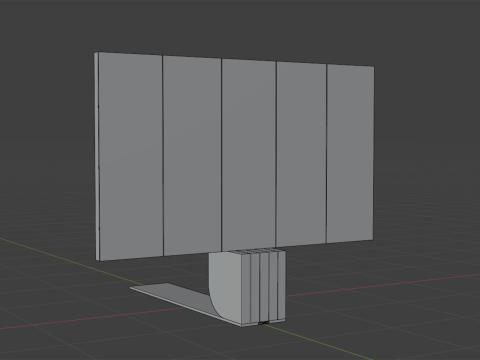This screenshot has width=480, height=360.
Task: Select the ribbed rear block of the stand
Action: (x=263, y=287)
